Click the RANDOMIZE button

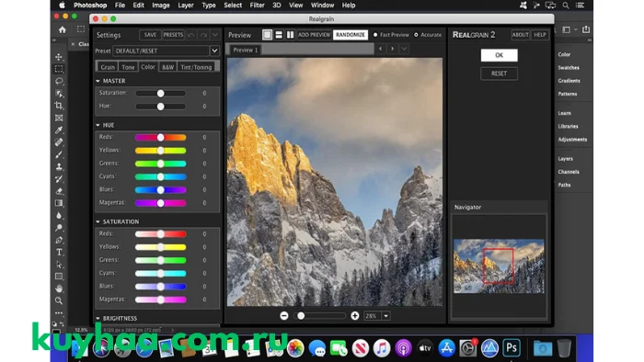[351, 35]
